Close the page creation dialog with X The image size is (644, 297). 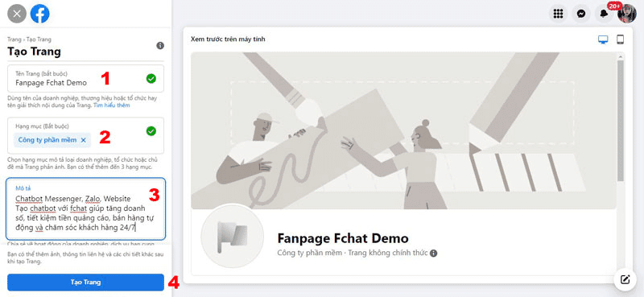tap(17, 14)
